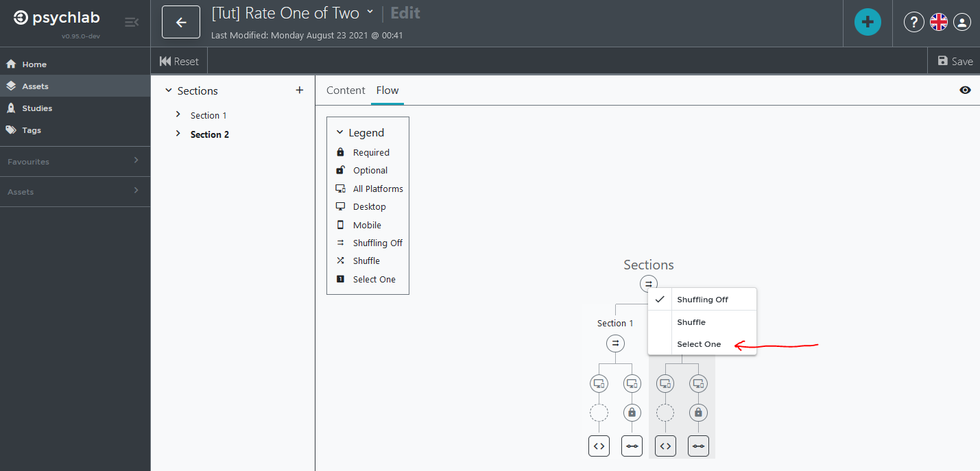Select the lock icon under Section 1
This screenshot has height=471, width=980.
632,412
